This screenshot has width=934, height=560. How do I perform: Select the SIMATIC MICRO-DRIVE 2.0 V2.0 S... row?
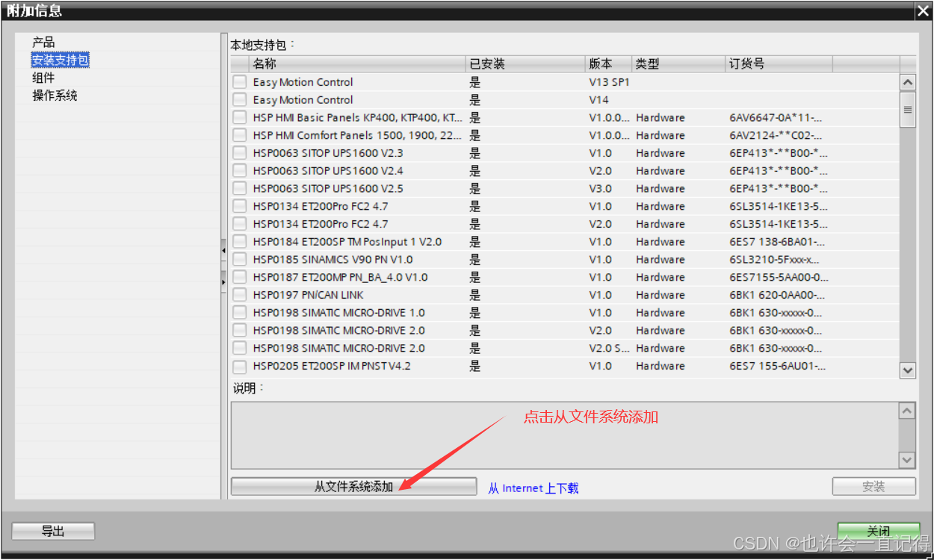[x=564, y=349]
